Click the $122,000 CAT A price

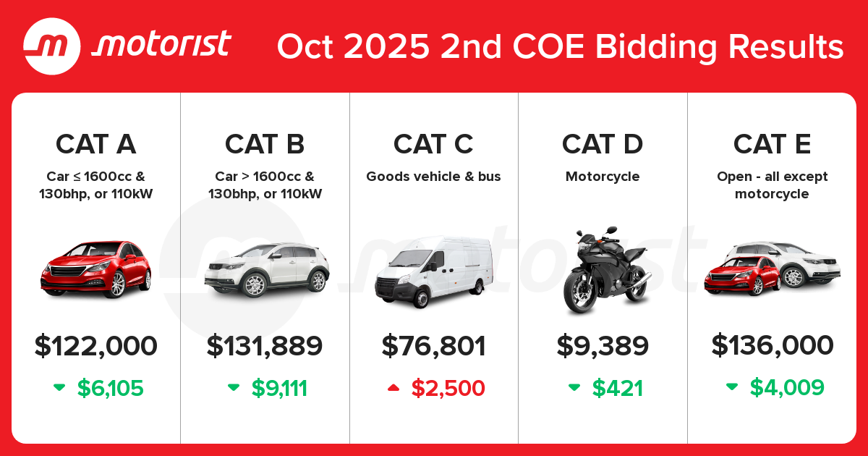(x=95, y=346)
